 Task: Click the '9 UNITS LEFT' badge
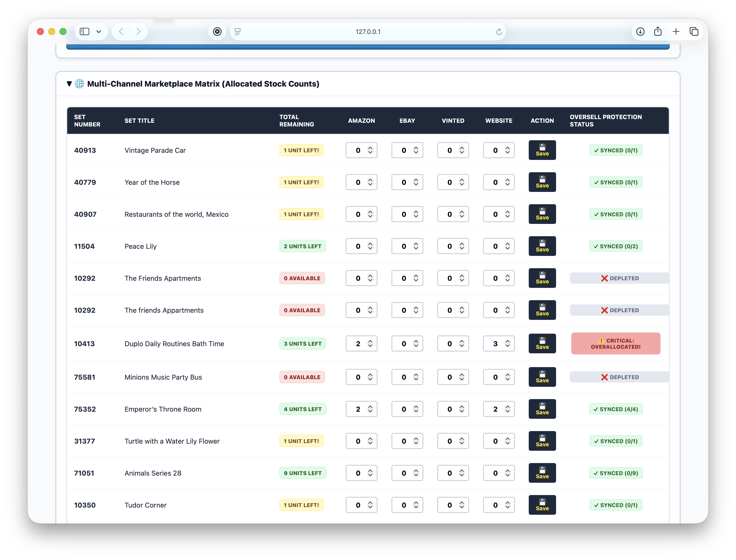click(303, 473)
